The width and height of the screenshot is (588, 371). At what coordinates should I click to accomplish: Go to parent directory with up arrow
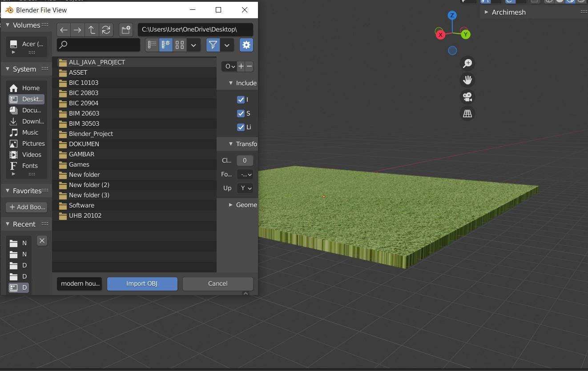92,30
